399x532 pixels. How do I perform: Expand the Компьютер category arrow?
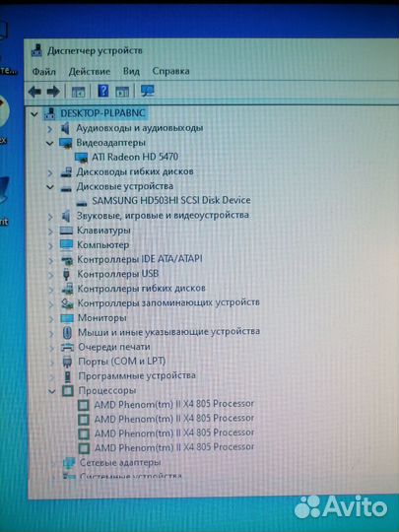pos(50,245)
